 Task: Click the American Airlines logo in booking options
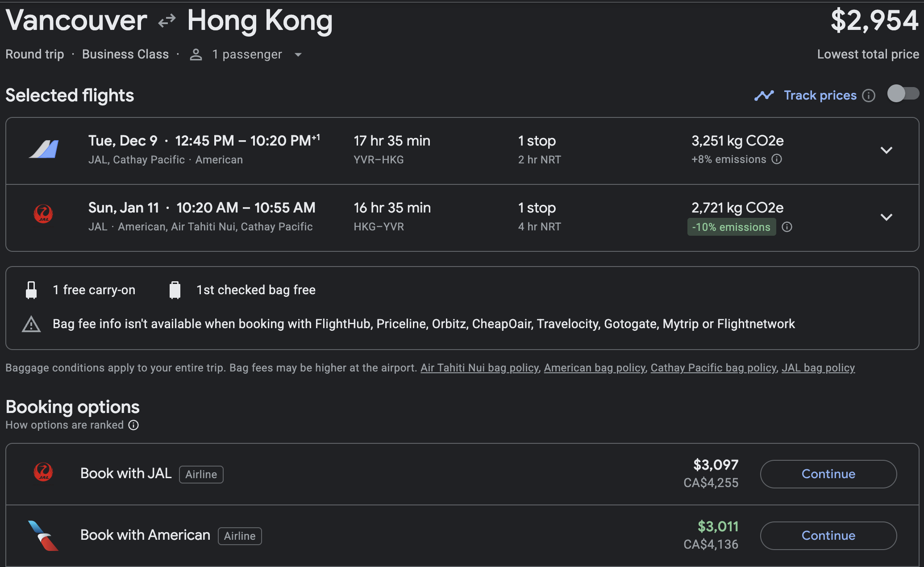pos(43,535)
